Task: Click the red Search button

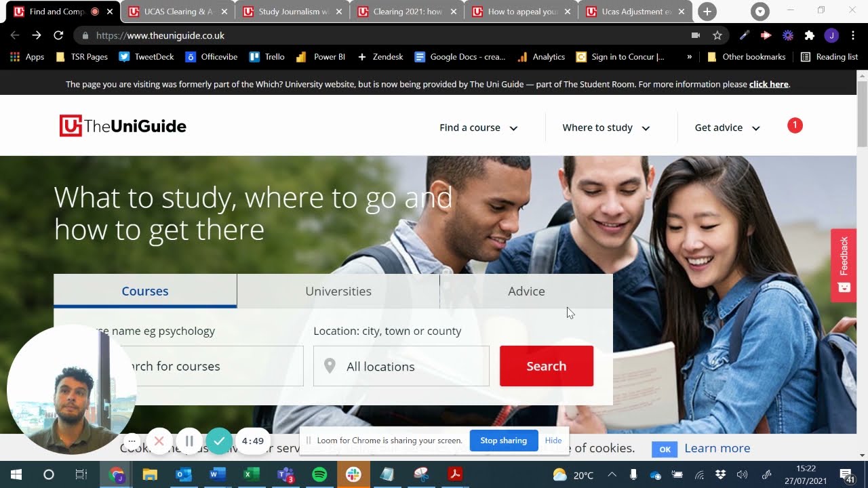Action: pyautogui.click(x=547, y=366)
